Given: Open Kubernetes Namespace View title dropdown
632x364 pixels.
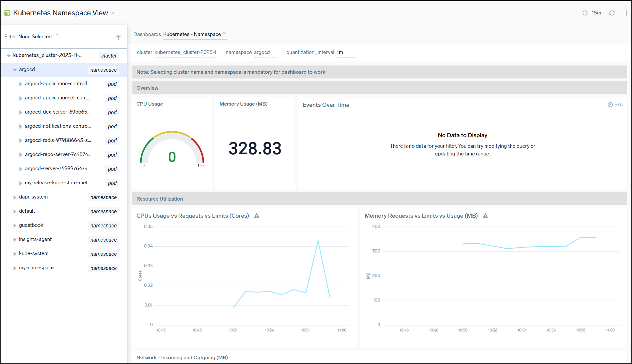Looking at the screenshot, I should coord(112,13).
